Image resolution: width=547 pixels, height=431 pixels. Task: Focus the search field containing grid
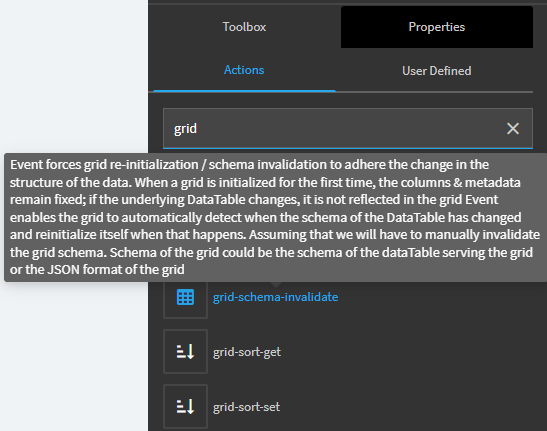(348, 128)
